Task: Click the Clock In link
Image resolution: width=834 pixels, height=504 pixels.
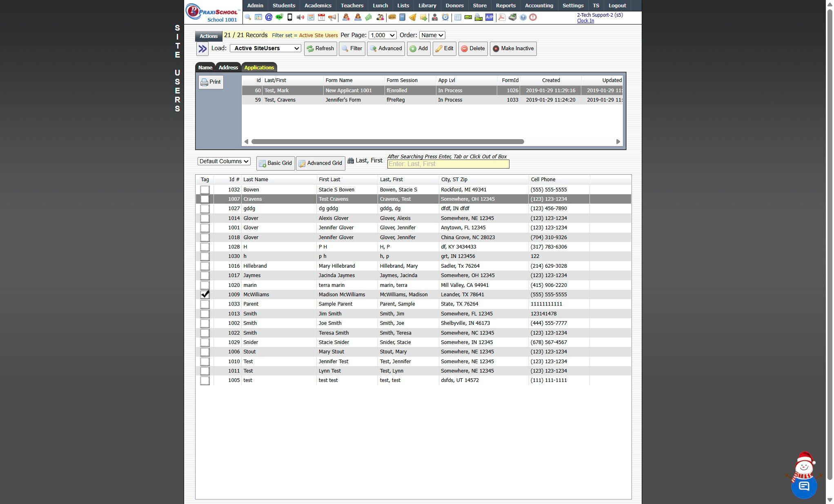Action: 585,21
